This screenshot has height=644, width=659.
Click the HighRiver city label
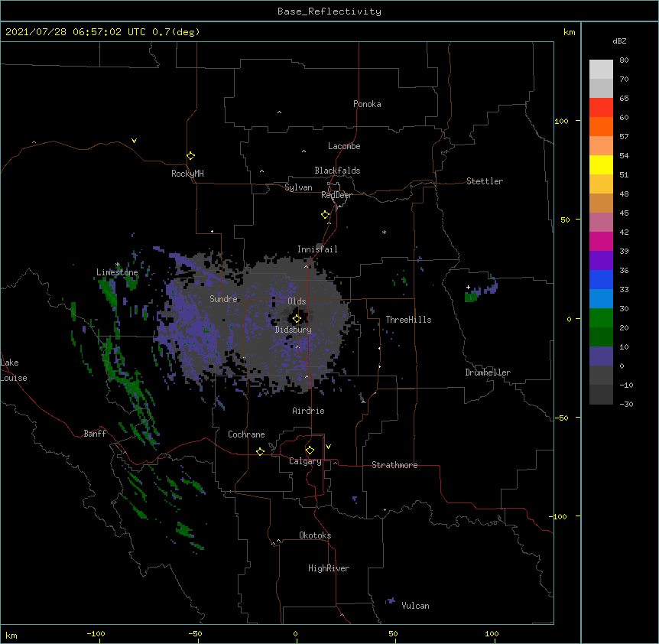[x=329, y=568]
